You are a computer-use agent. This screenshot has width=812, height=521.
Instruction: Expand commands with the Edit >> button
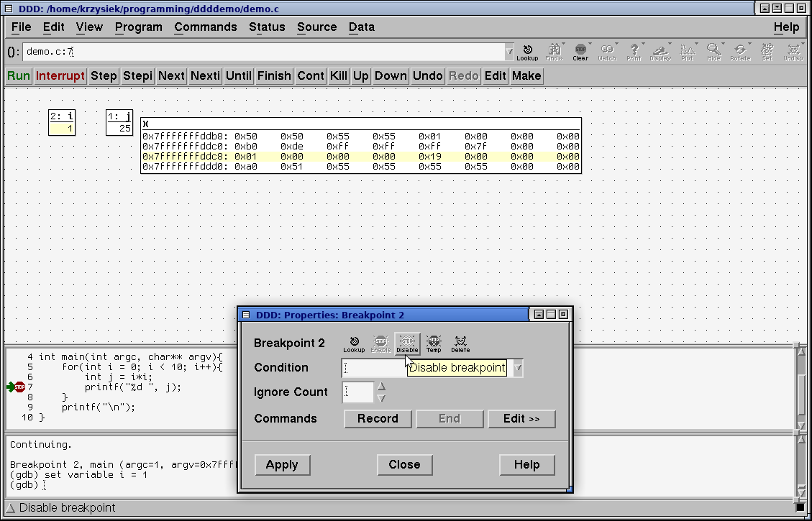[521, 418]
